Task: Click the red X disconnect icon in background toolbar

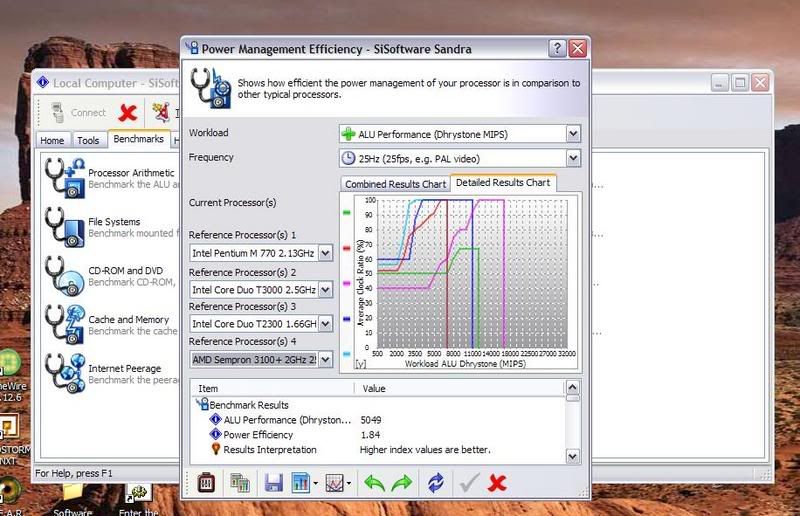Action: (x=128, y=112)
